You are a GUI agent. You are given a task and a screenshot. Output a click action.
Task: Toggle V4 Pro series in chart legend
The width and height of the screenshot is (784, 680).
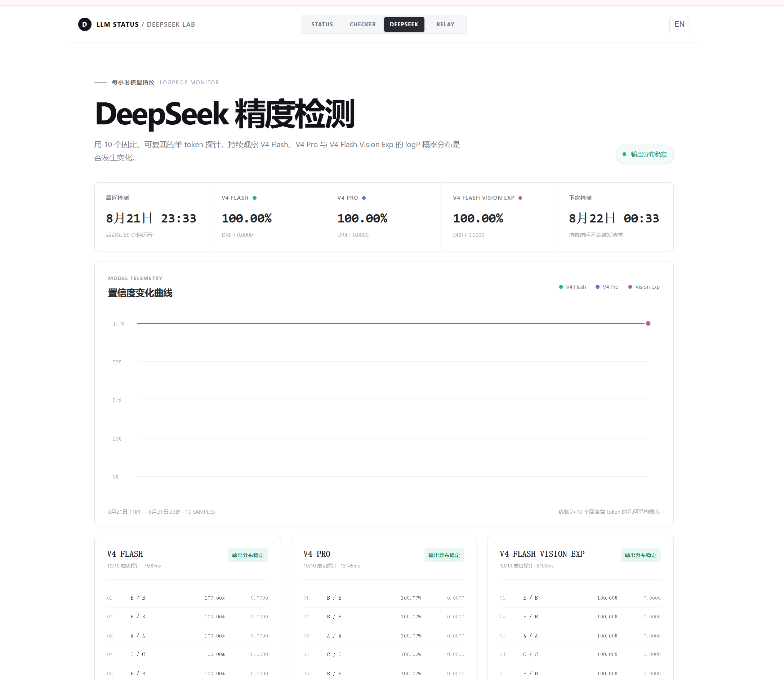coord(607,287)
